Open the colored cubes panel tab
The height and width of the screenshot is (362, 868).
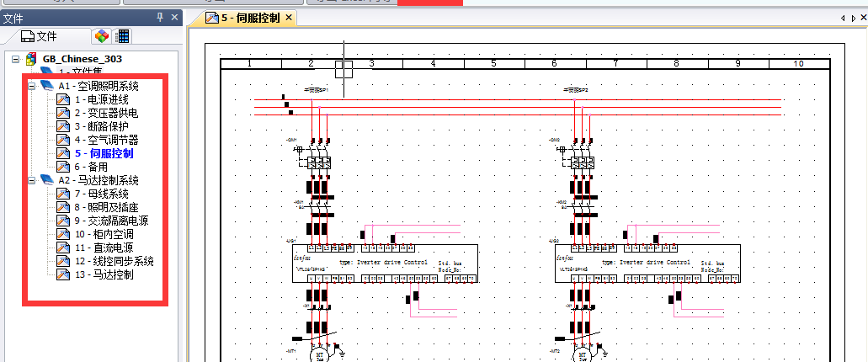(101, 36)
